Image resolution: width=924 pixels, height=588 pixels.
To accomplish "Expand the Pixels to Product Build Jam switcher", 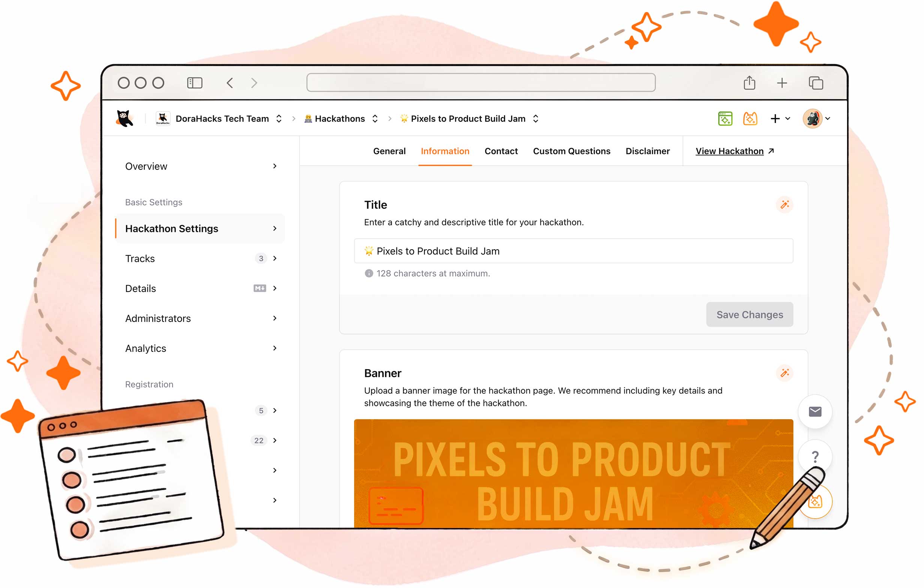I will 536,119.
